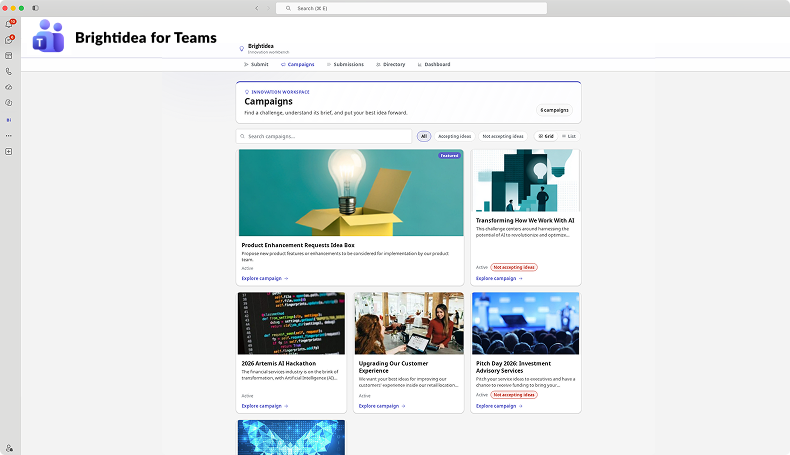Screen dimensions: 790x455
Task: Click the Search campaigns input field
Action: pos(324,137)
